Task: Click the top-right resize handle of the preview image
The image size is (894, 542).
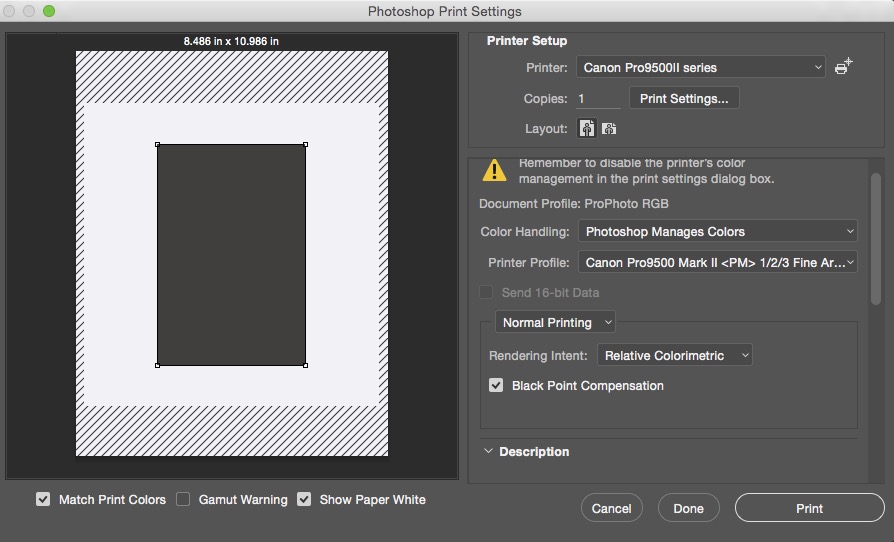Action: point(305,144)
